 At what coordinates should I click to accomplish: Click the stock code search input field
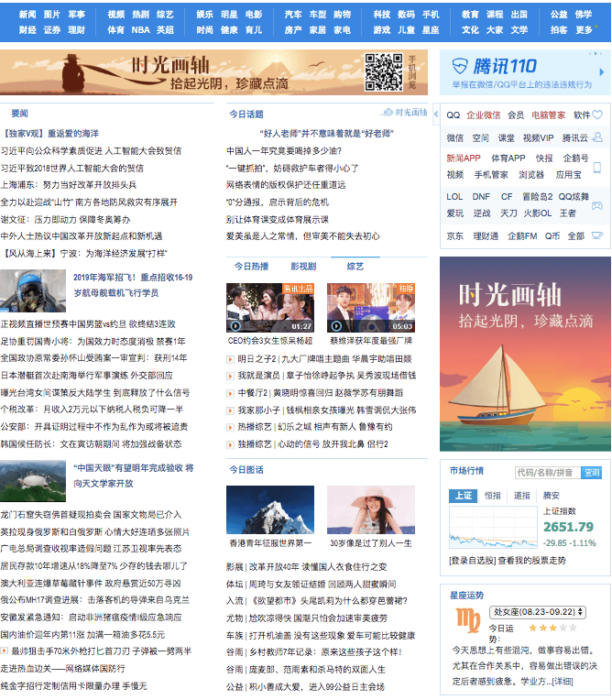[x=548, y=473]
